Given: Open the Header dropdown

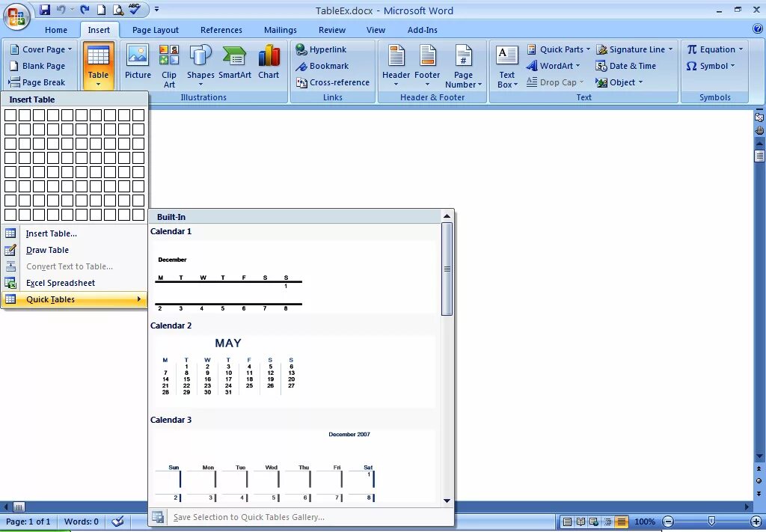Looking at the screenshot, I should click(x=396, y=67).
